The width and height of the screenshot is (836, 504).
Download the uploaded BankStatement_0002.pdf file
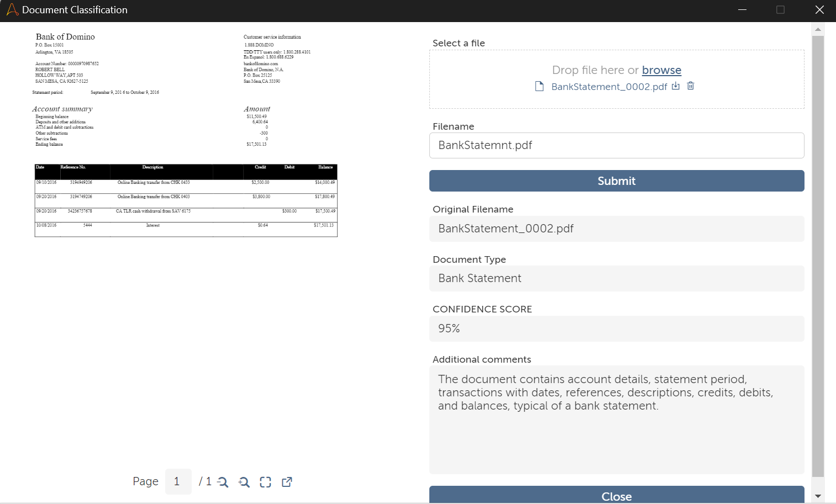676,86
